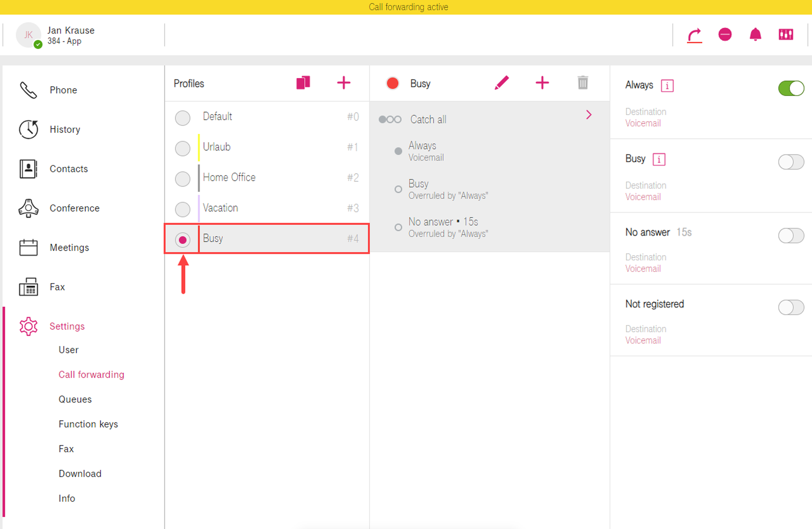
Task: Go to Function keys settings
Action: [x=88, y=424]
